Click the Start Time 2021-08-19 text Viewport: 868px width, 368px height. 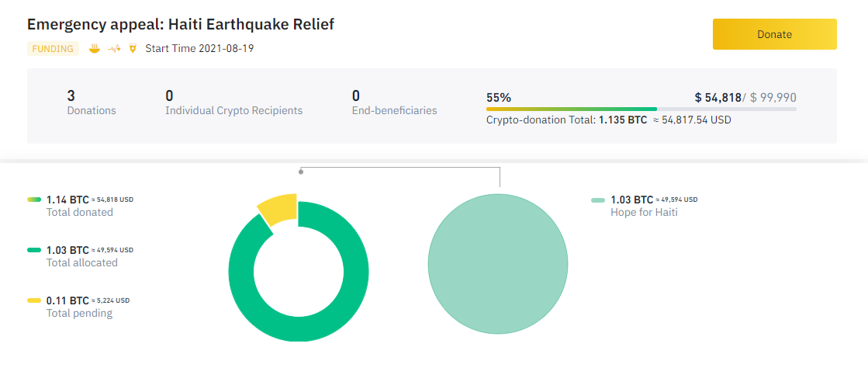[x=199, y=49]
